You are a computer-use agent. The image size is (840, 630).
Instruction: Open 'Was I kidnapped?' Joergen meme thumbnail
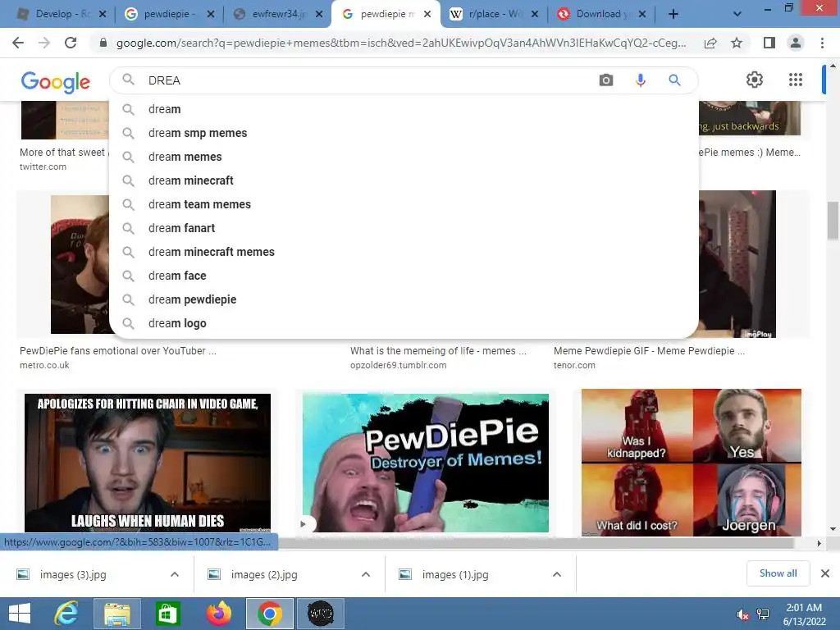(x=691, y=463)
